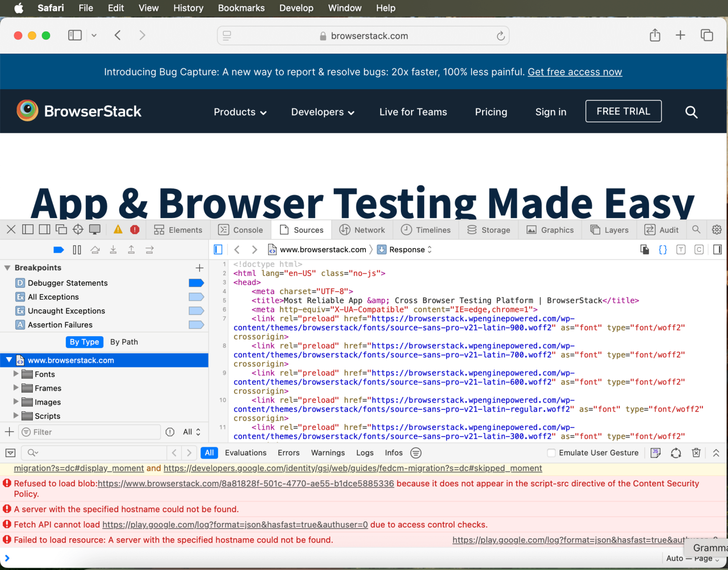Open device emulation screen icon
Image resolution: width=728 pixels, height=570 pixels.
95,230
